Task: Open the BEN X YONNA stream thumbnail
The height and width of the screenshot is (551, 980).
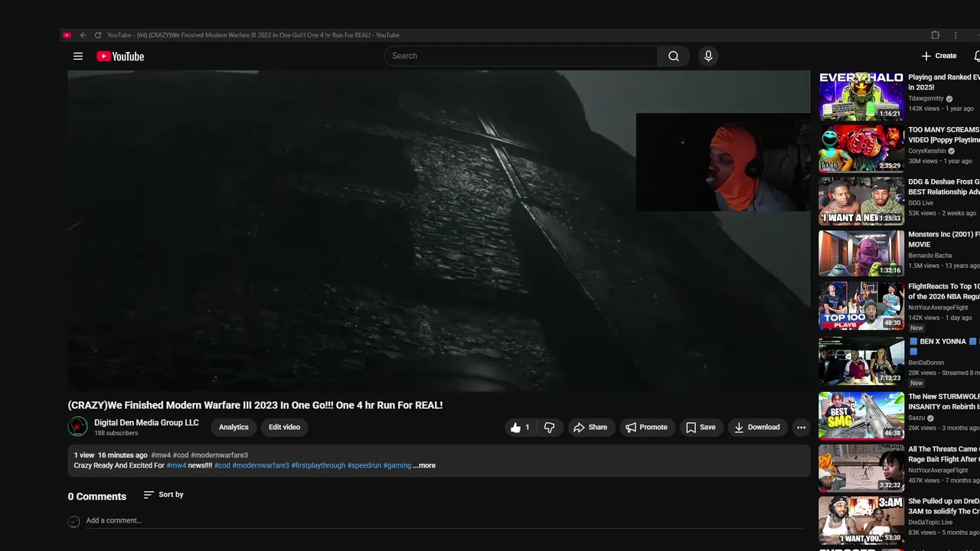Action: (861, 360)
